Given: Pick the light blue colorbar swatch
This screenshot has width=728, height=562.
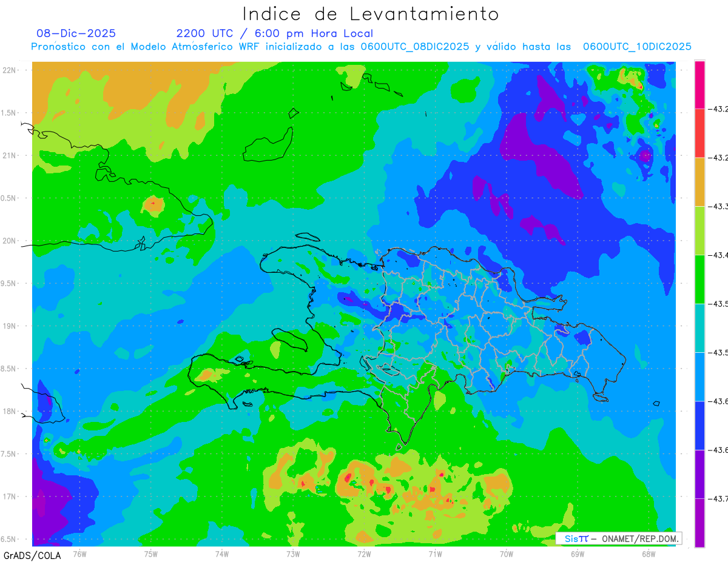Looking at the screenshot, I should (x=699, y=376).
